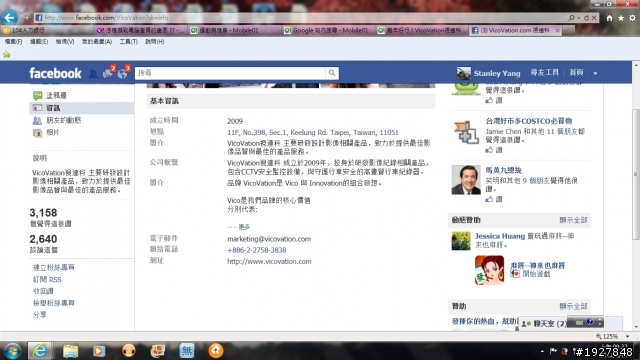Open http://www.vicovation.com website link
This screenshot has height=360, width=640.
click(269, 261)
